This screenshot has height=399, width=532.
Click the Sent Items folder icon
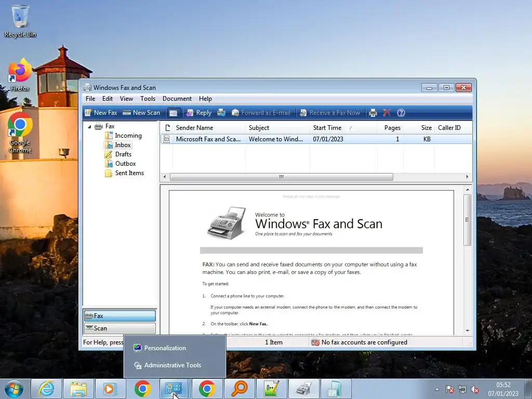(x=109, y=173)
